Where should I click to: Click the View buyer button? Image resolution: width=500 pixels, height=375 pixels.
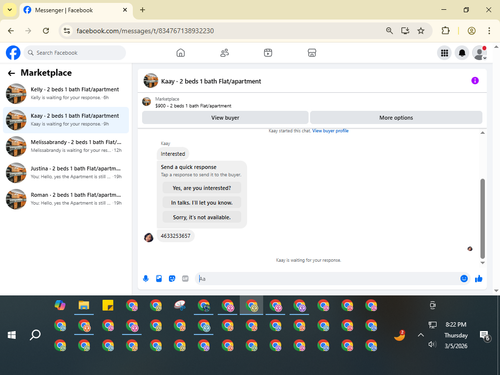pos(225,118)
